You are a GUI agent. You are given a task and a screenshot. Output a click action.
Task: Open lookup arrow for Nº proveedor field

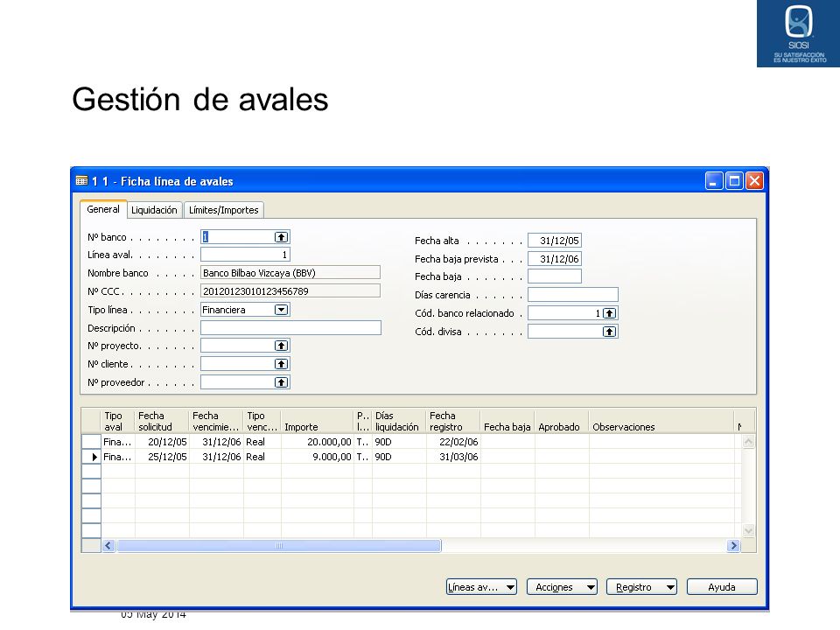point(281,382)
